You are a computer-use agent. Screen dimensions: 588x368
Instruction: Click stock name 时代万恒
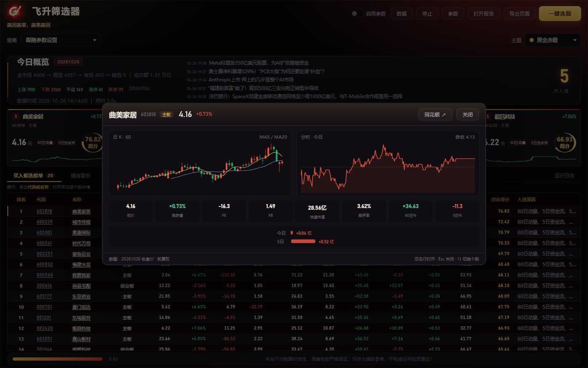pyautogui.click(x=81, y=243)
